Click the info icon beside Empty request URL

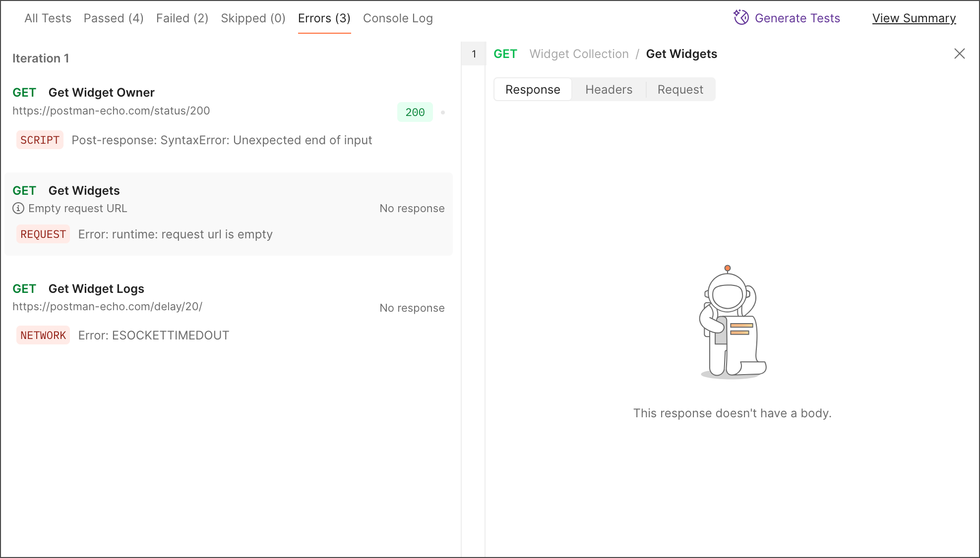tap(18, 208)
